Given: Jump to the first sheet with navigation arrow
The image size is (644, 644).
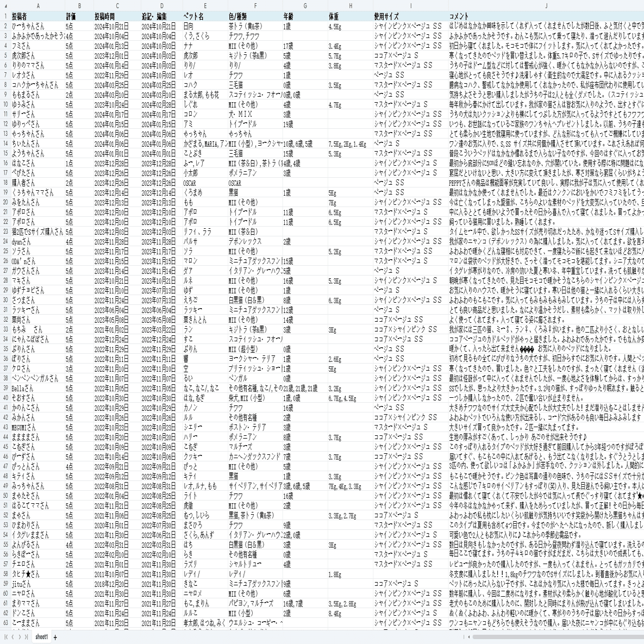Looking at the screenshot, I should tap(6, 637).
